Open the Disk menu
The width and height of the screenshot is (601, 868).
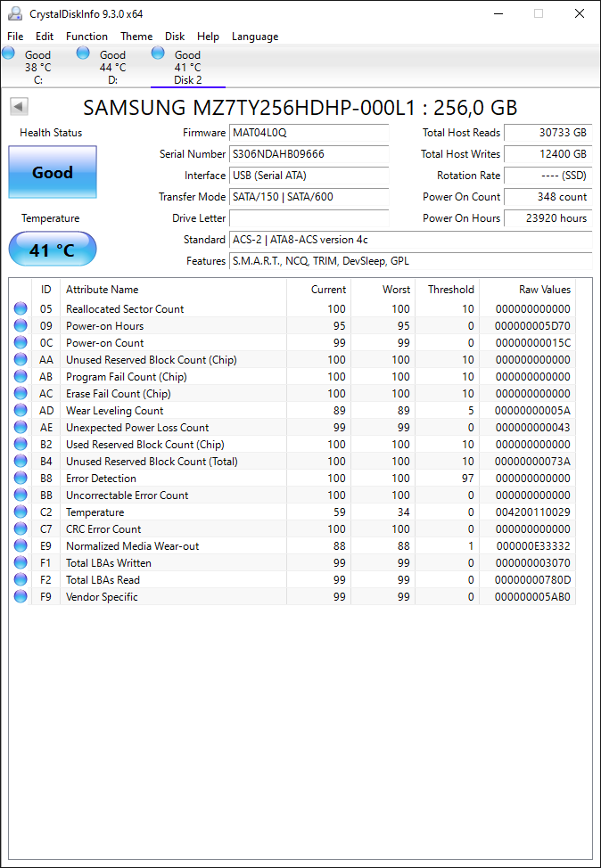click(x=175, y=37)
